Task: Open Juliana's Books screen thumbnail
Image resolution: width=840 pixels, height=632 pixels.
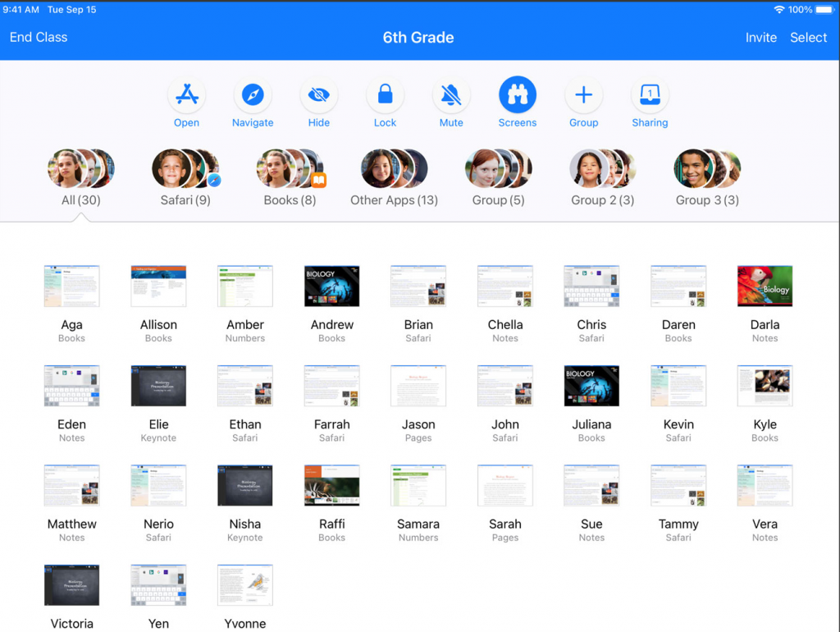Action: pos(591,386)
